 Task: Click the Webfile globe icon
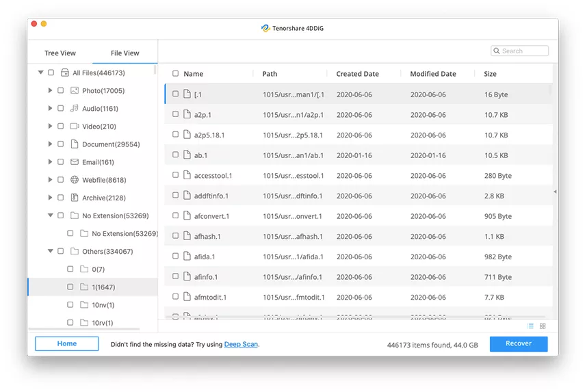point(75,180)
